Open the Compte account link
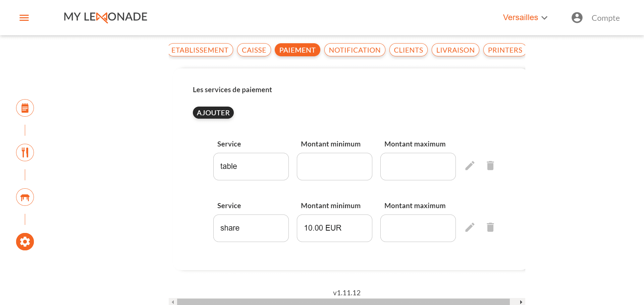Screen dimensions: 644x305 click(605, 18)
